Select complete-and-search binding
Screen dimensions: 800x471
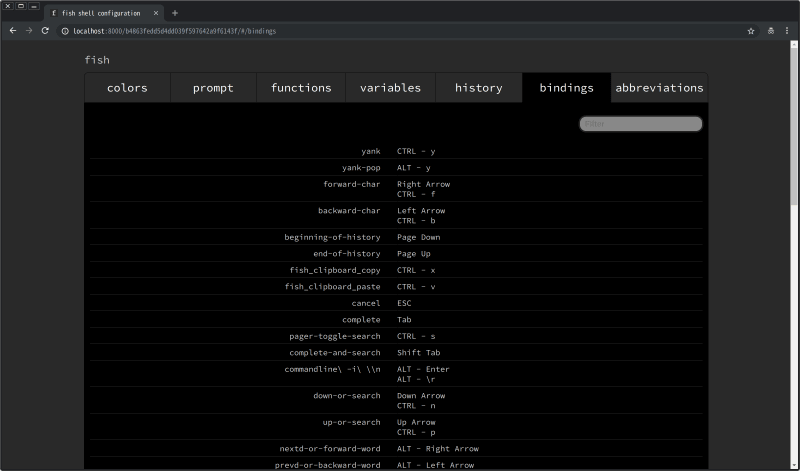pyautogui.click(x=335, y=353)
